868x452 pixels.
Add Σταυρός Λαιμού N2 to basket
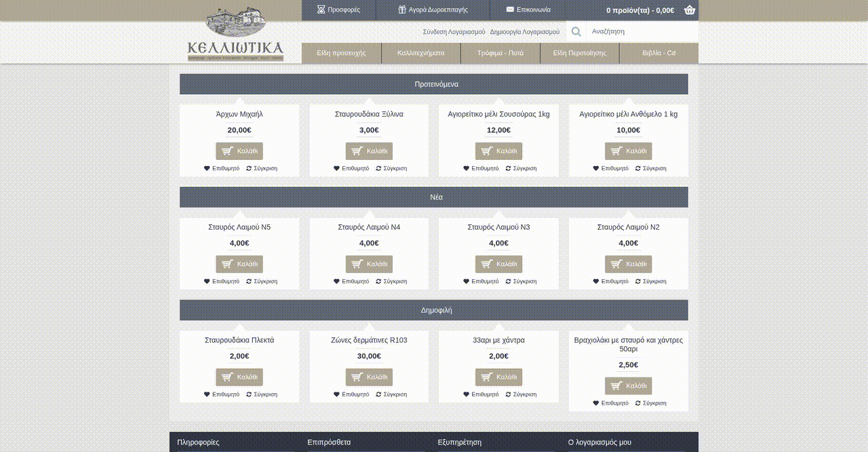(628, 264)
